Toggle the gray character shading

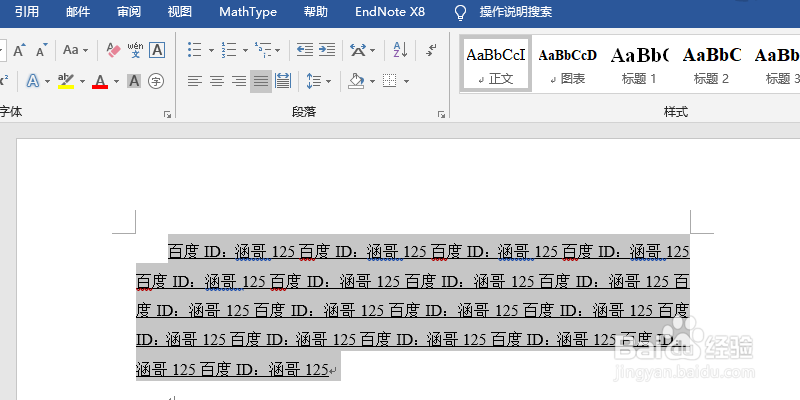pyautogui.click(x=134, y=81)
